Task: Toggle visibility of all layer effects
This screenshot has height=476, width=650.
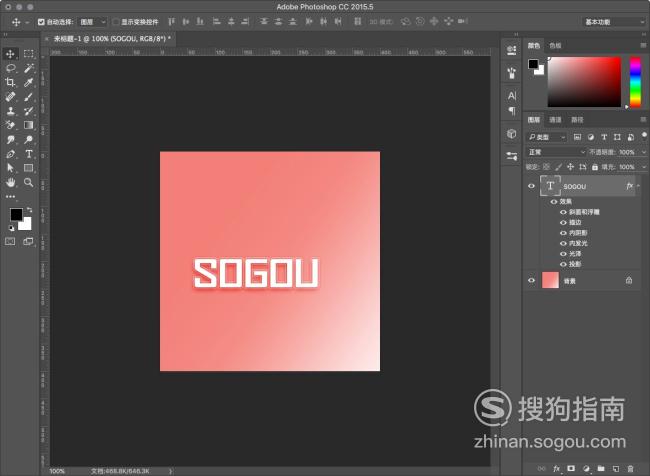Action: click(x=553, y=202)
